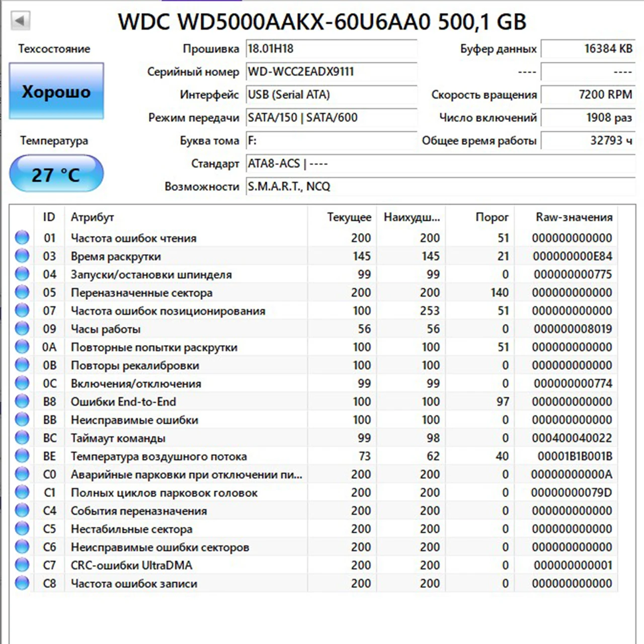644x644 pixels.
Task: Click the Прошивка field showing 18.01H18
Action: (332, 49)
